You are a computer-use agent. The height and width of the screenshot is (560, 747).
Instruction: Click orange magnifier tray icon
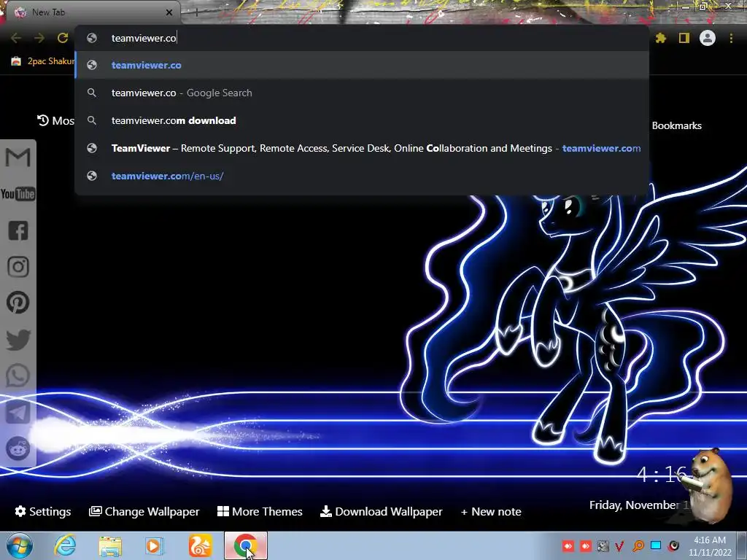pos(638,545)
